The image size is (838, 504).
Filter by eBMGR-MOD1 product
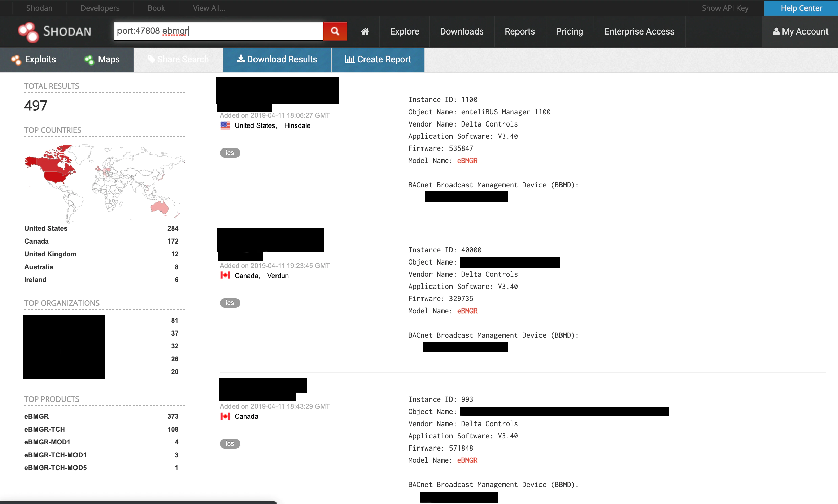tap(47, 442)
